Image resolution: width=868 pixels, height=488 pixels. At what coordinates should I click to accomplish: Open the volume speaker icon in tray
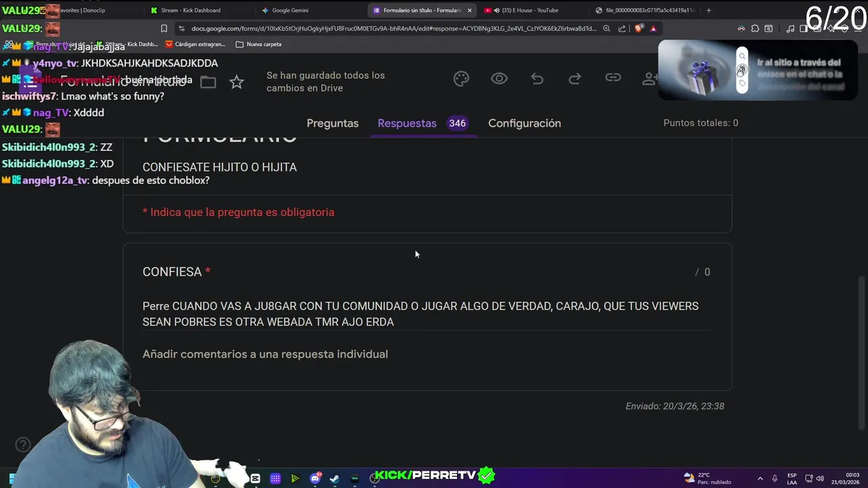[x=820, y=479]
